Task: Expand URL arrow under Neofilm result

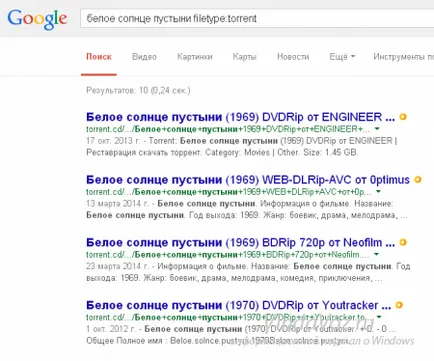Action: 376,254
